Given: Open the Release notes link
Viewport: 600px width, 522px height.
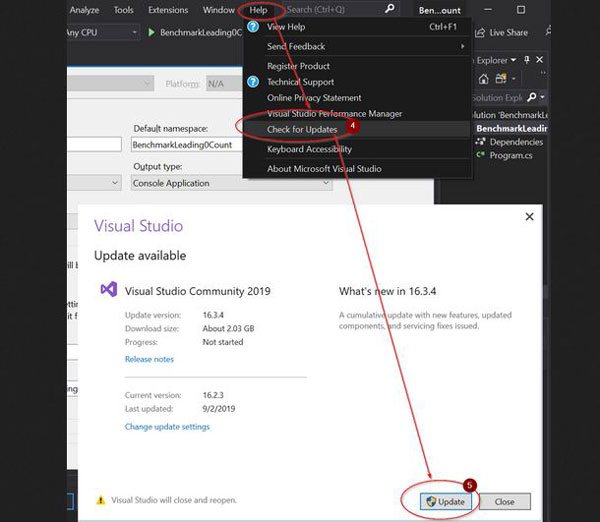Looking at the screenshot, I should (149, 359).
